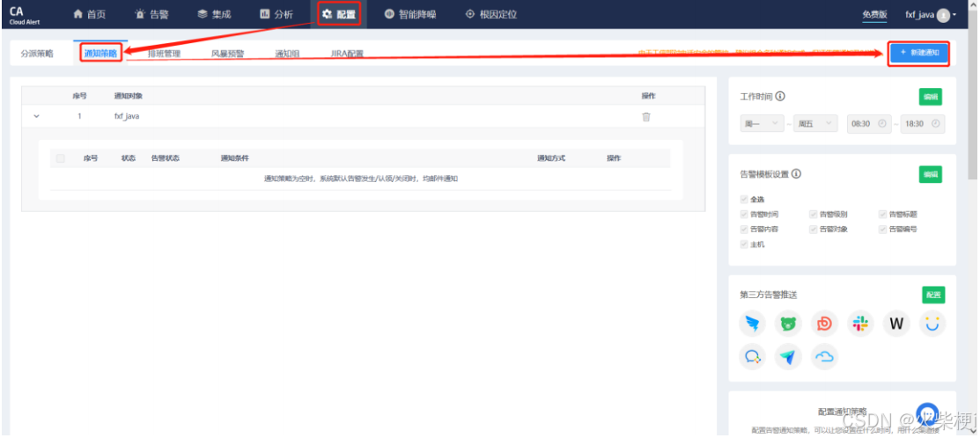
Task: Click the blue paper plane push icon
Action: tap(788, 356)
